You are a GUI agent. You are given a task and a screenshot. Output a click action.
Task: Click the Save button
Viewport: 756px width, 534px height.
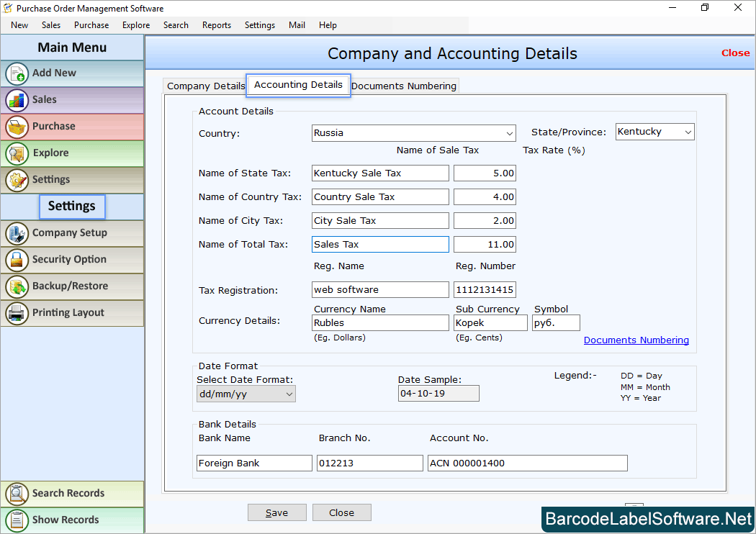click(x=277, y=512)
